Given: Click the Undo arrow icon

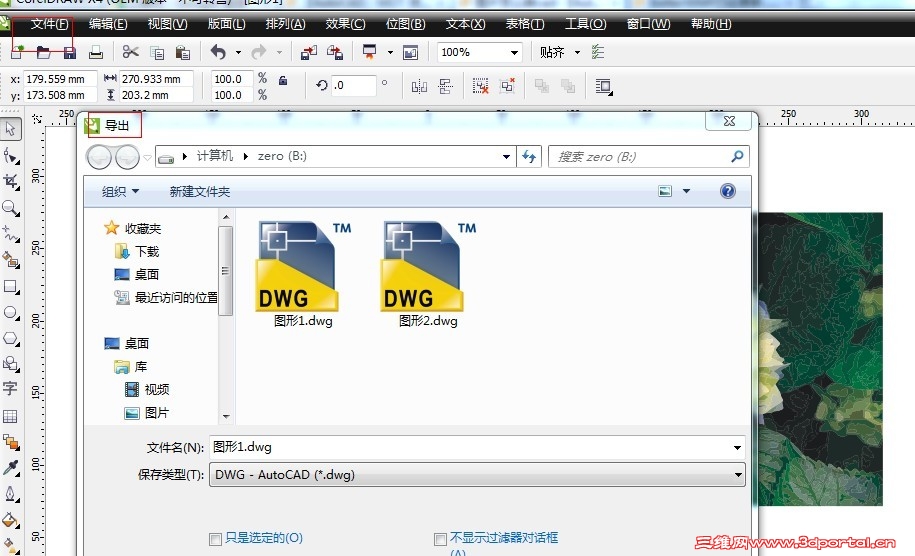Looking at the screenshot, I should [218, 52].
